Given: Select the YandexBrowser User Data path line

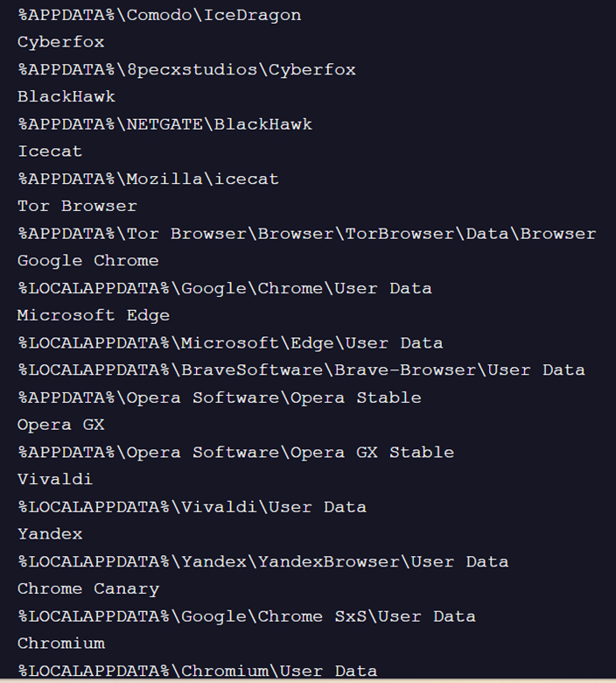Looking at the screenshot, I should [x=262, y=561].
